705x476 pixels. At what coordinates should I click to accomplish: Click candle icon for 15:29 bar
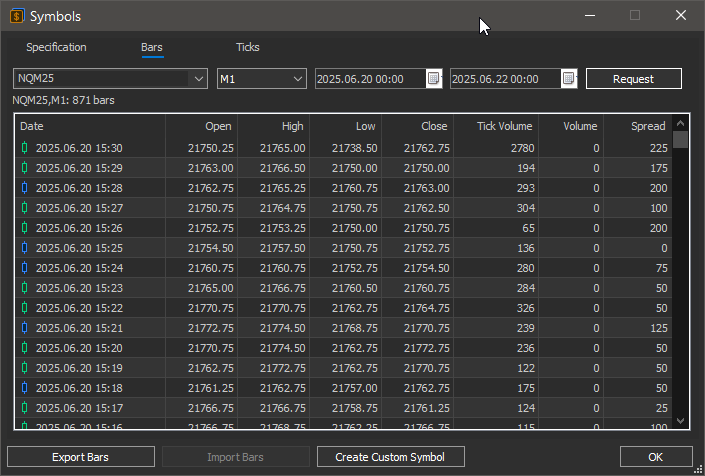pos(25,168)
